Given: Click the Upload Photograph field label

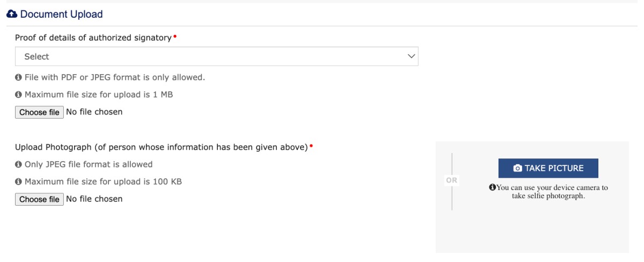Looking at the screenshot, I should point(161,147).
